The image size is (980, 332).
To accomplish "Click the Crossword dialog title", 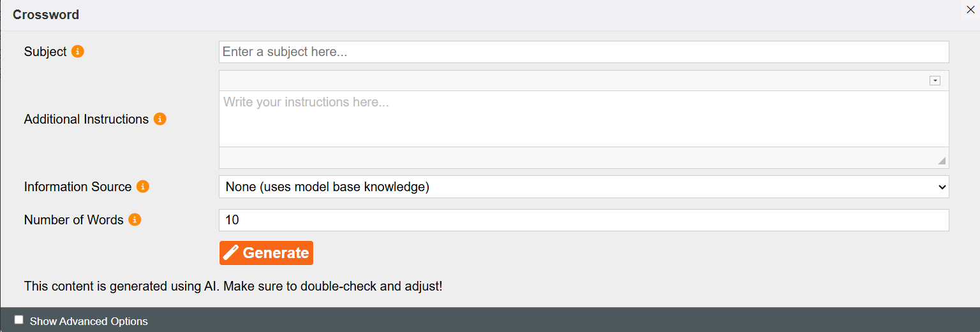I will [x=46, y=15].
